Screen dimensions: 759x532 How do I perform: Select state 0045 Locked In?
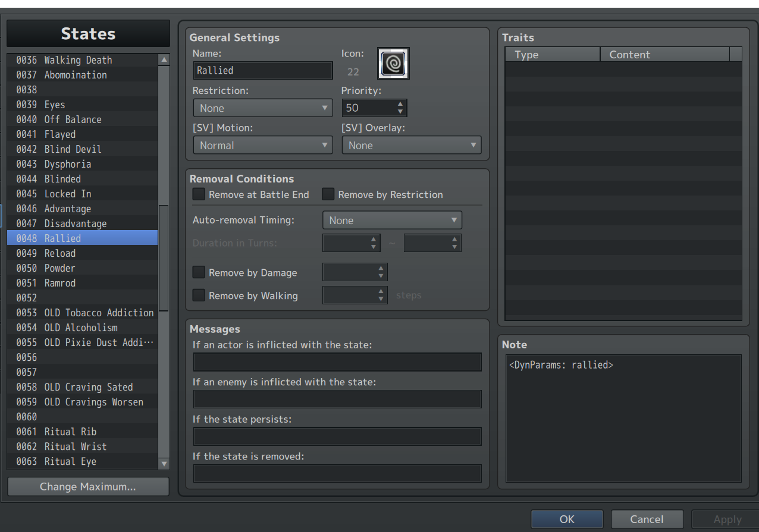83,194
